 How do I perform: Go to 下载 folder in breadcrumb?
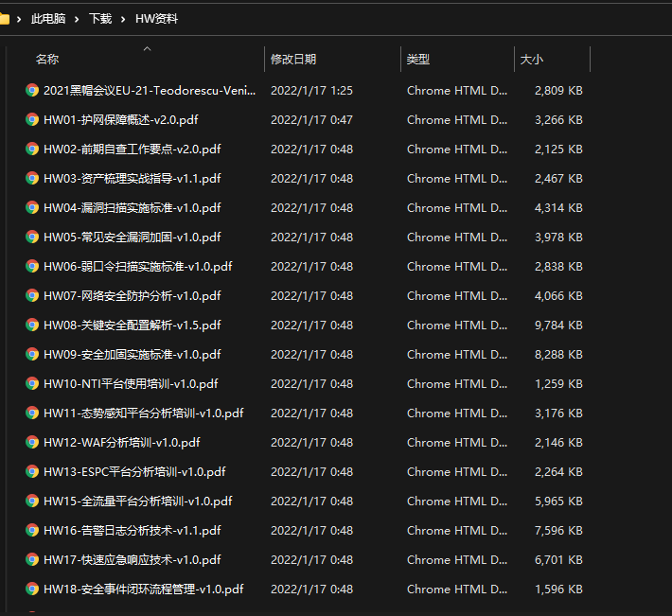point(100,19)
